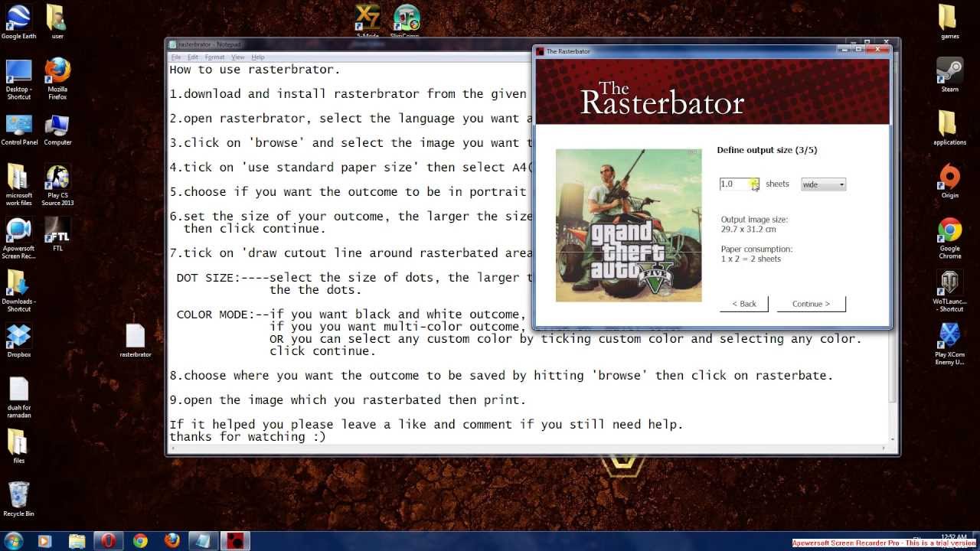Open Windows Explorer from taskbar
The height and width of the screenshot is (551, 980).
click(x=77, y=540)
